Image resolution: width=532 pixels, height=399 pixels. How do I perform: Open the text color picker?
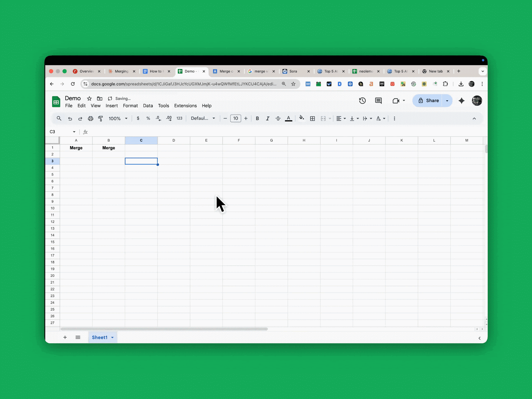tap(289, 118)
